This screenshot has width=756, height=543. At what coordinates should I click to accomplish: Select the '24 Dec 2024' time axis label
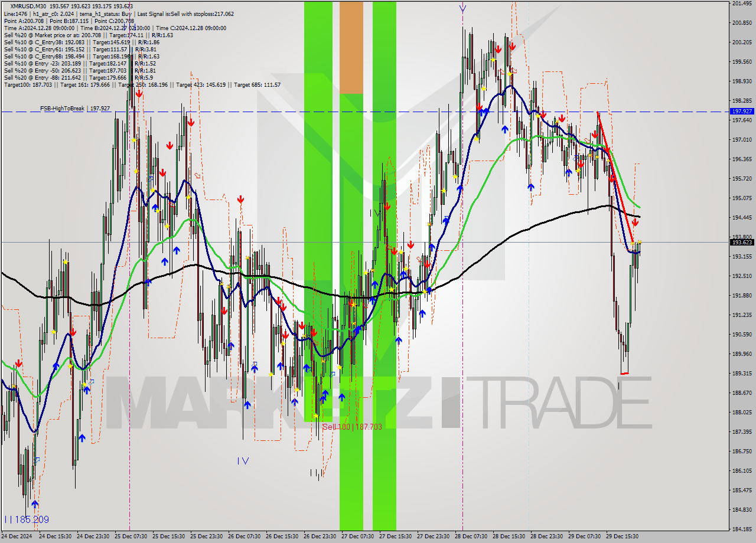(17, 537)
